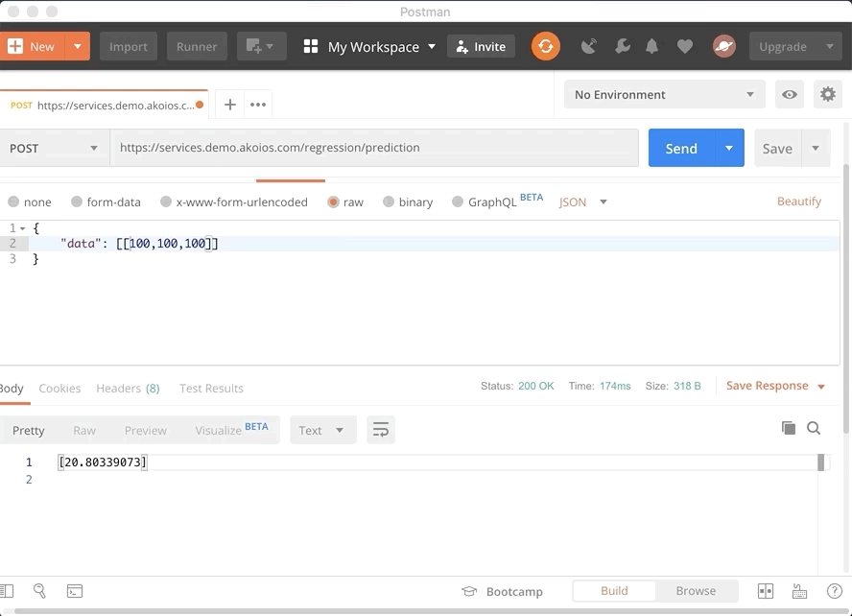Expand the My Workspace dropdown
This screenshot has width=852, height=616.
point(432,47)
